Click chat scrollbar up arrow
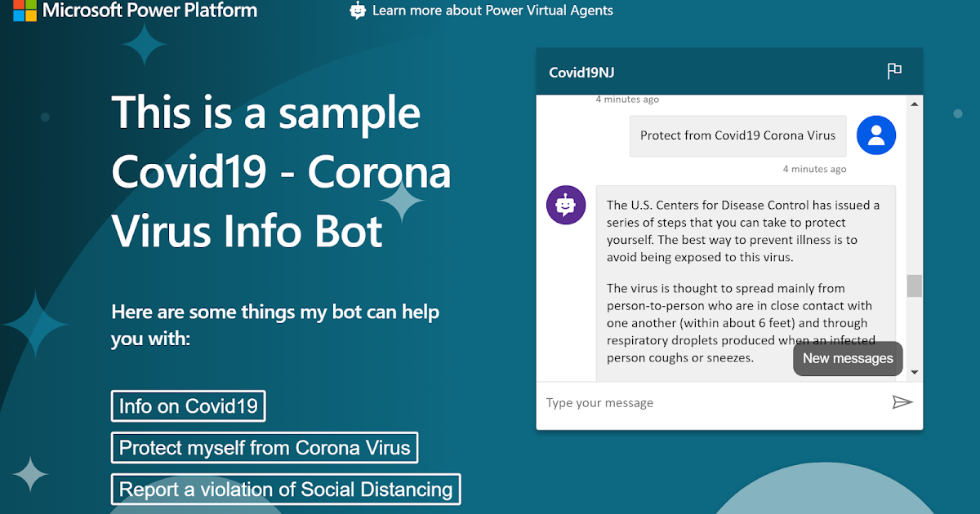The width and height of the screenshot is (980, 514). coord(915,104)
